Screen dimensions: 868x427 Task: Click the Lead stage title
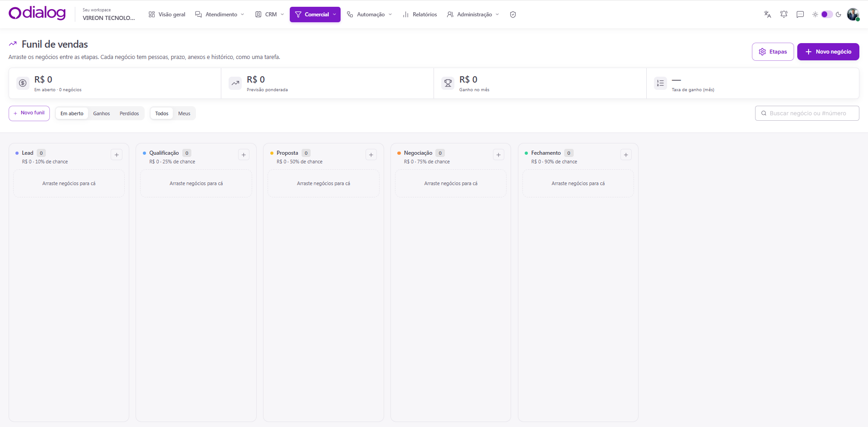(28, 153)
